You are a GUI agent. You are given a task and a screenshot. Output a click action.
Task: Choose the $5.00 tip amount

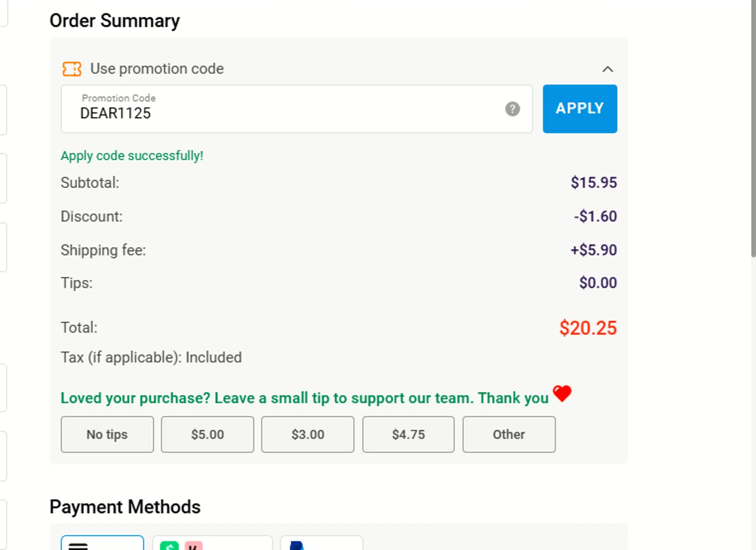[207, 434]
